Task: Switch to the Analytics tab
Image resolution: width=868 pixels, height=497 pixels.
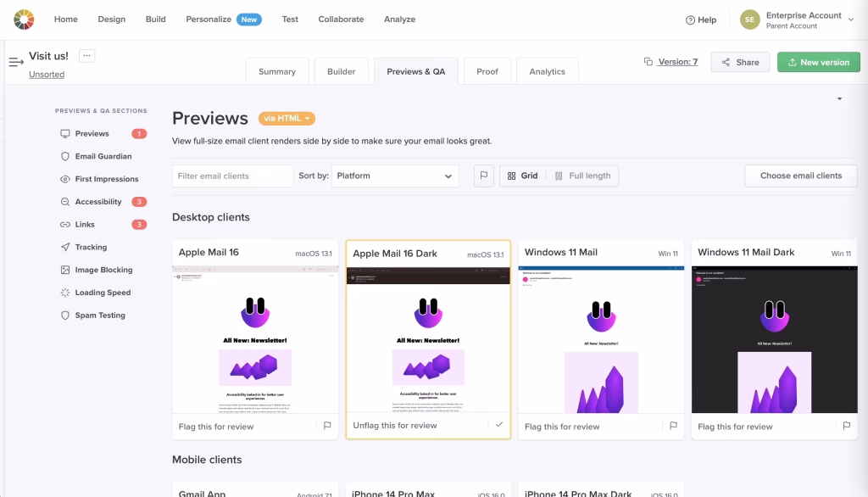Action: pos(547,71)
